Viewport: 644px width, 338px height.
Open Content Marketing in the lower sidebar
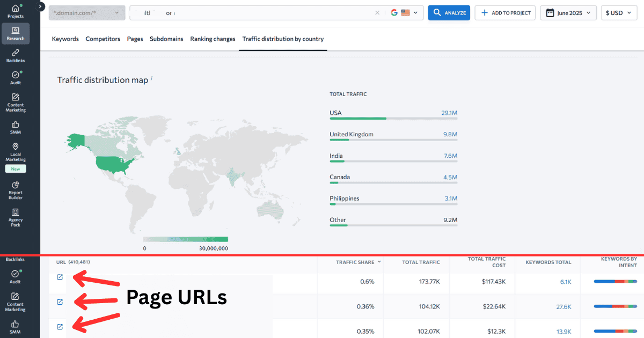(16, 302)
